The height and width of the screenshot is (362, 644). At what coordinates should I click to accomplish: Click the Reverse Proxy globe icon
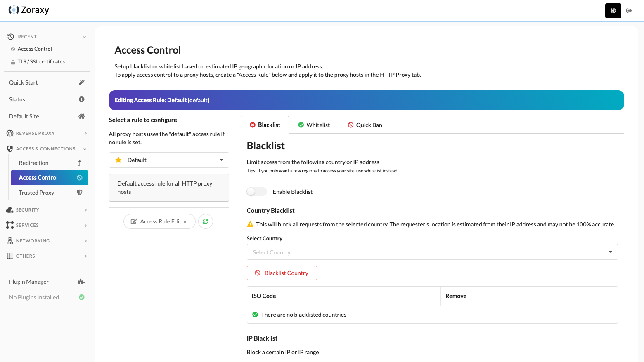(x=10, y=133)
